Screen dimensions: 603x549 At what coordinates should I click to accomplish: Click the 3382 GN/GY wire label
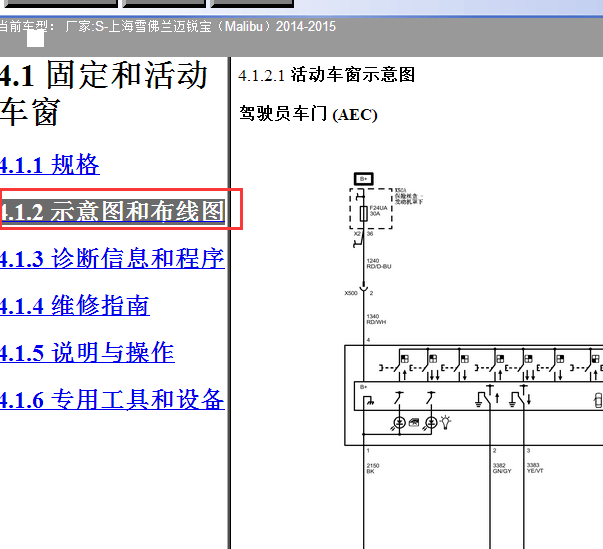tap(502, 468)
